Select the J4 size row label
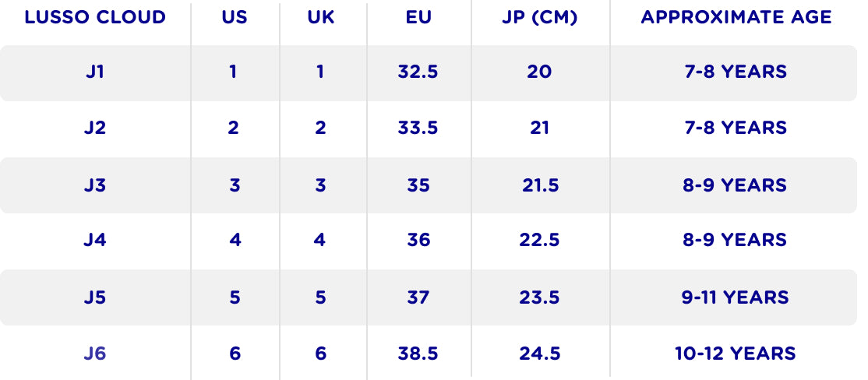Screen dimensions: 868x380 (95, 240)
